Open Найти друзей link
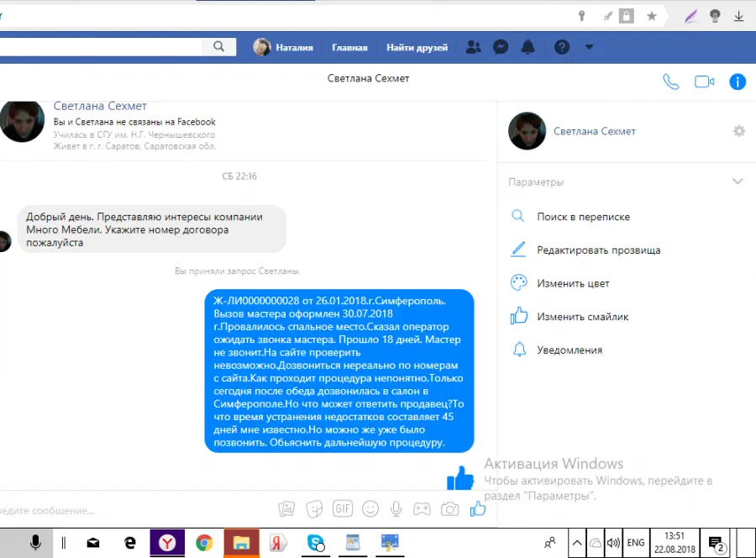This screenshot has width=756, height=558. click(x=417, y=47)
